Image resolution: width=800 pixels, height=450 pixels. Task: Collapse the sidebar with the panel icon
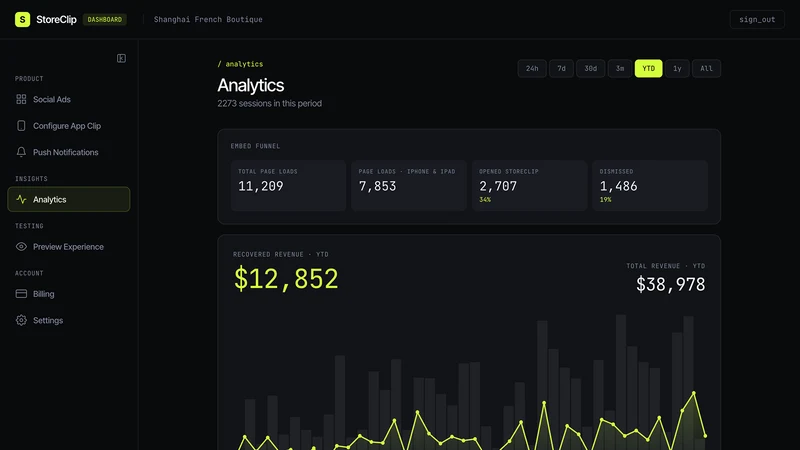tap(121, 58)
